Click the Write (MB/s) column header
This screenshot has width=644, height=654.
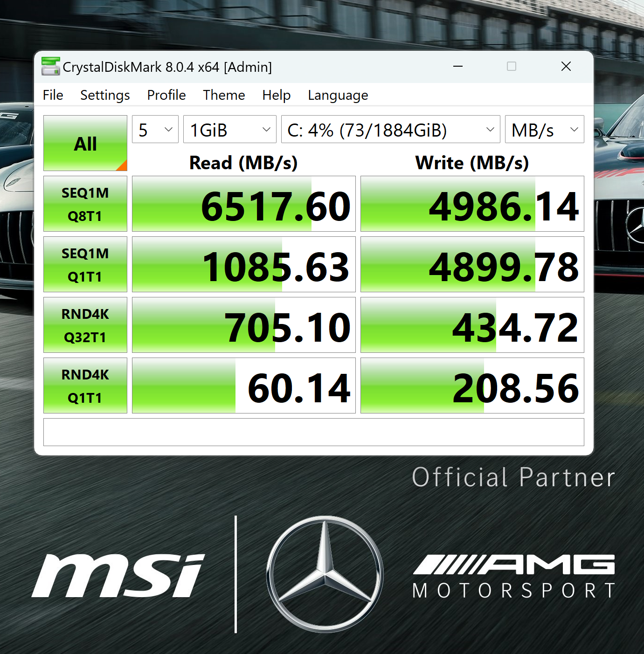(472, 163)
